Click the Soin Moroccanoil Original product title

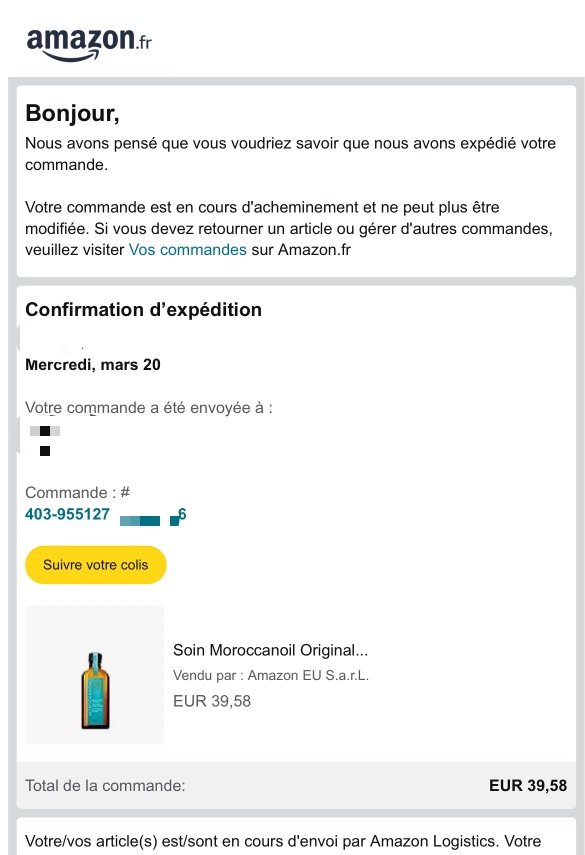point(270,650)
